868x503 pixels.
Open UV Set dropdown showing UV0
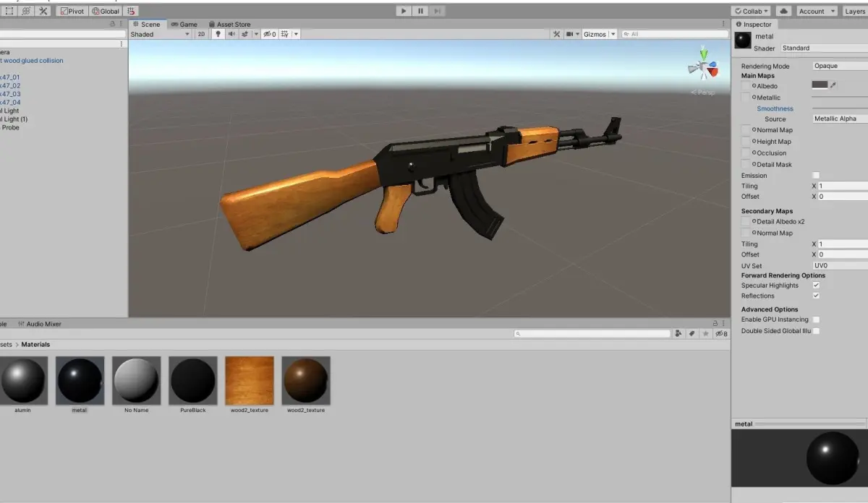click(840, 265)
